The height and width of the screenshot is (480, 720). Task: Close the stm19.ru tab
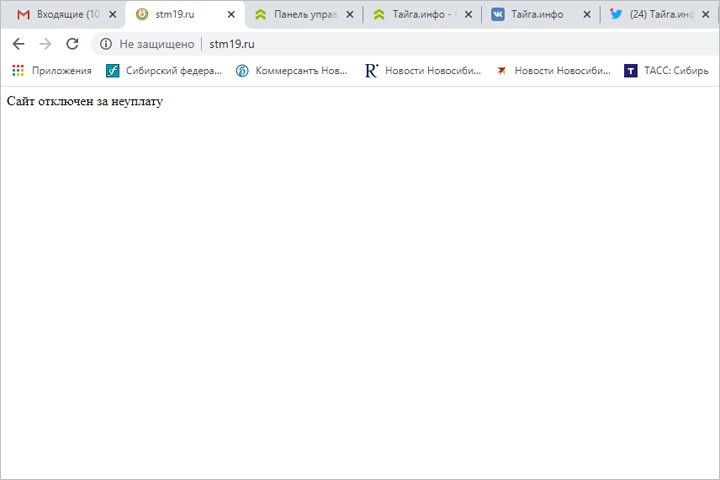231,15
